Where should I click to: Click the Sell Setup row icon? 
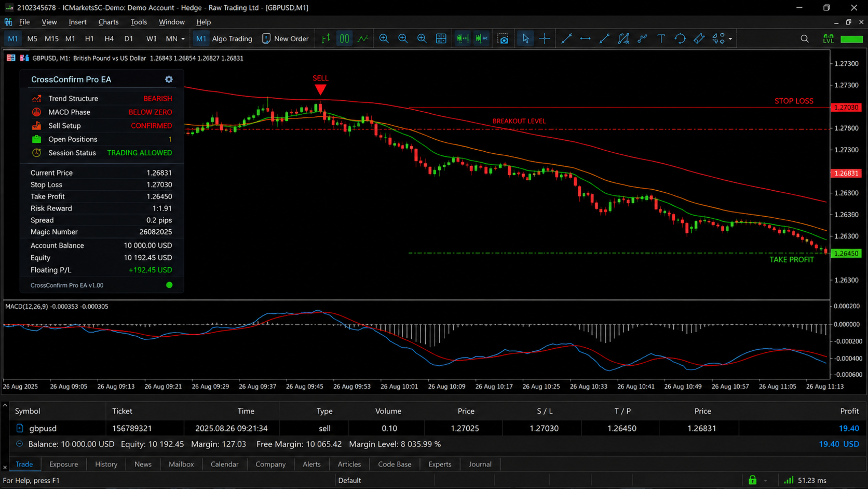tap(36, 125)
